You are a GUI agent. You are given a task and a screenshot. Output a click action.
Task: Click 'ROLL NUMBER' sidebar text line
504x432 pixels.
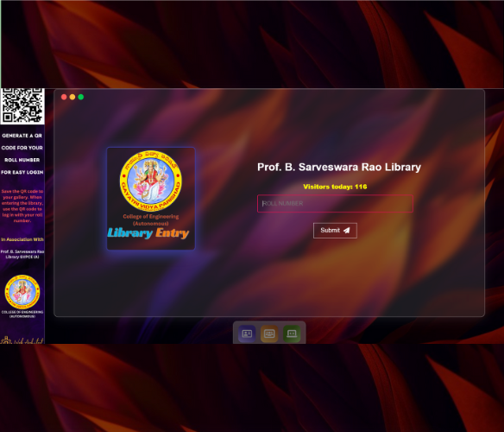(22, 160)
